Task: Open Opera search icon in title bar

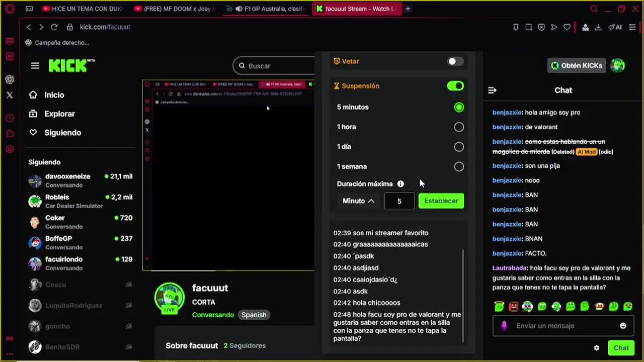Action: tap(594, 9)
